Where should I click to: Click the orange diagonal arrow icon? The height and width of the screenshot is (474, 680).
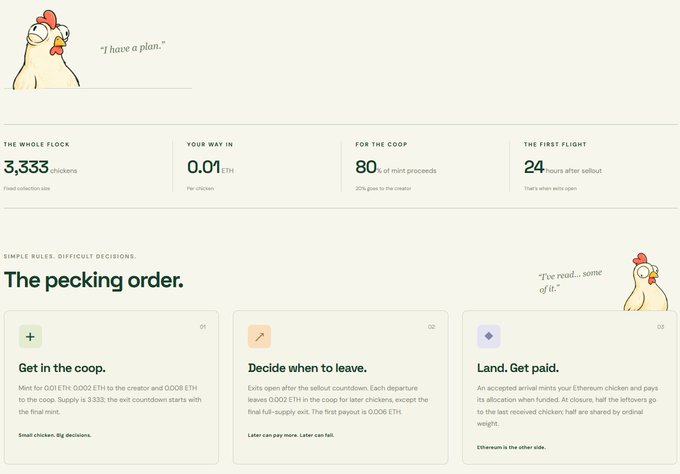259,337
